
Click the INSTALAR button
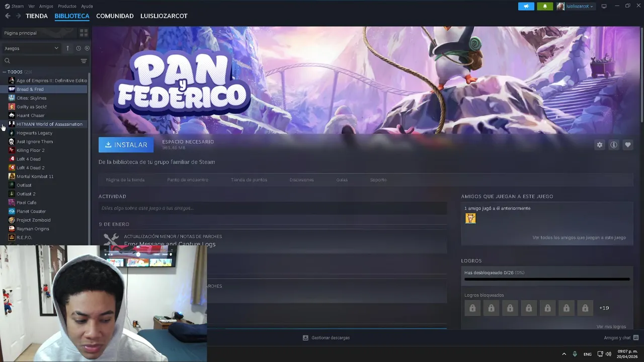pyautogui.click(x=126, y=145)
